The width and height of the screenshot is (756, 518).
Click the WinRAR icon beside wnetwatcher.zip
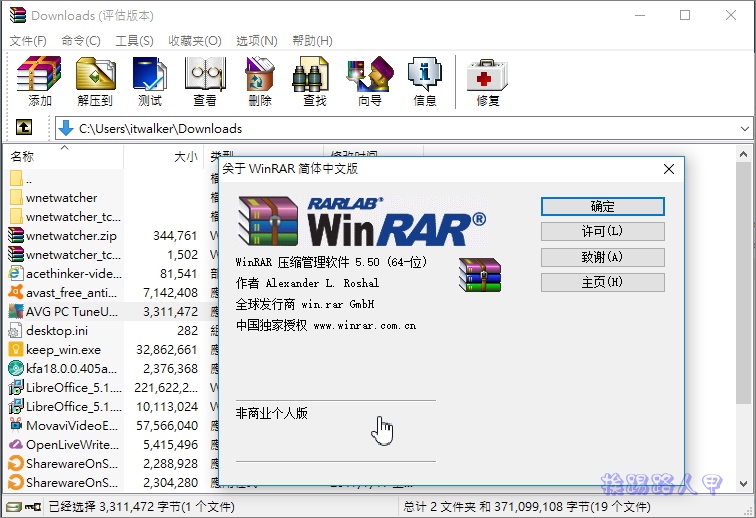coord(16,235)
